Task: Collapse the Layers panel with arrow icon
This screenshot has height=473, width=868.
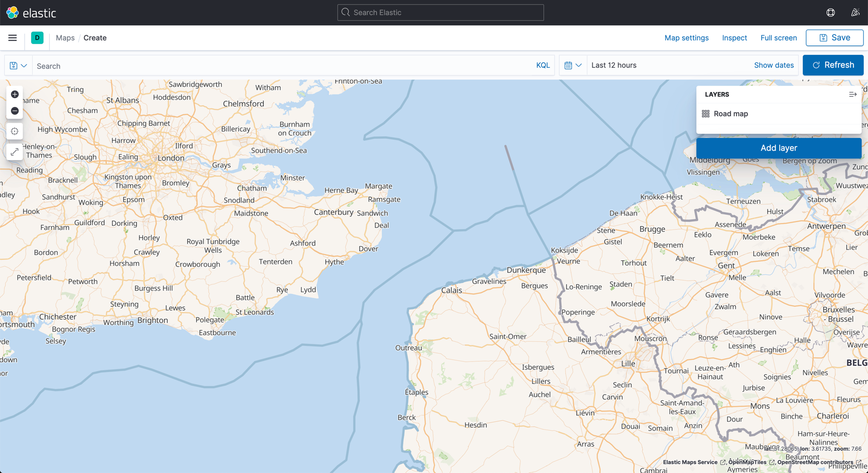Action: click(853, 94)
